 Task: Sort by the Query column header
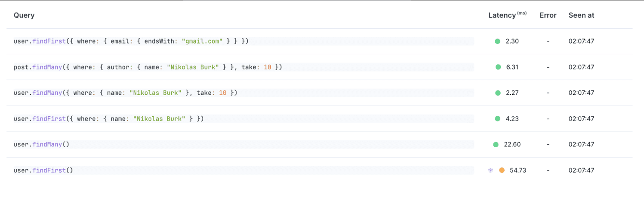tap(24, 16)
